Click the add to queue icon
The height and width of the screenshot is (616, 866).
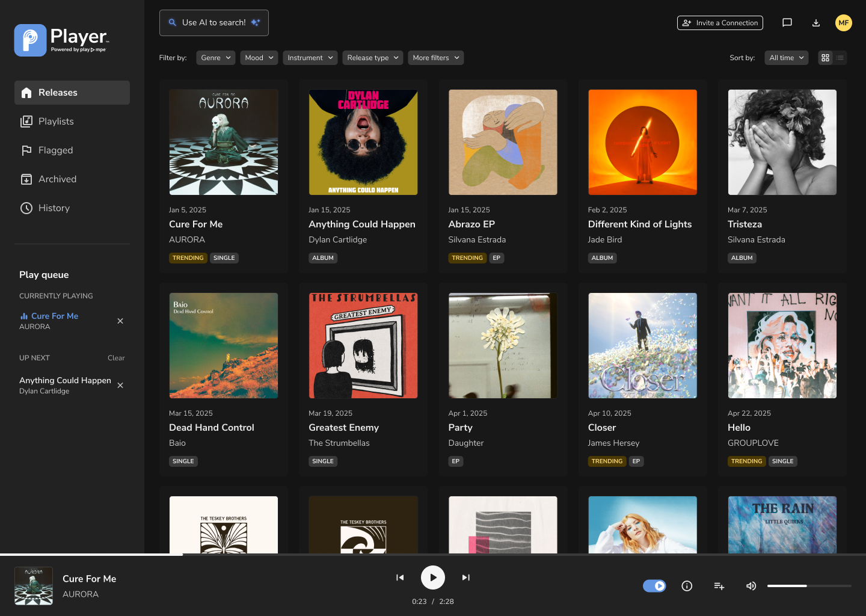coord(719,586)
